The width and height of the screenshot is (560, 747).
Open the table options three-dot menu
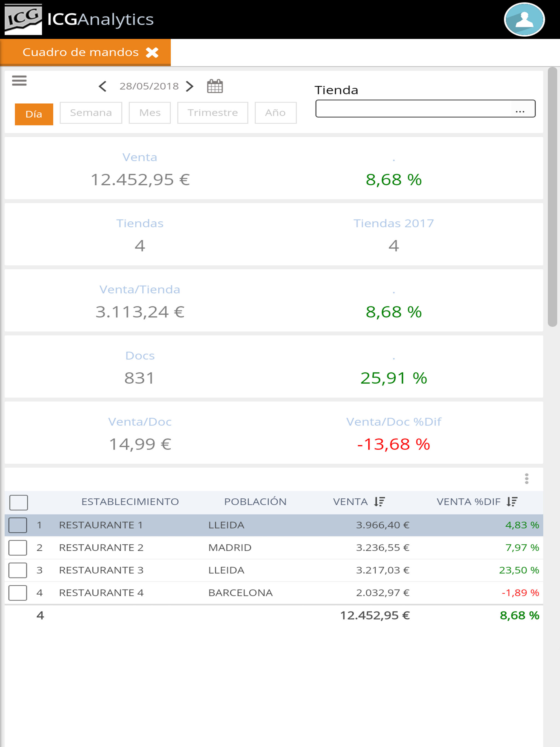tap(527, 478)
